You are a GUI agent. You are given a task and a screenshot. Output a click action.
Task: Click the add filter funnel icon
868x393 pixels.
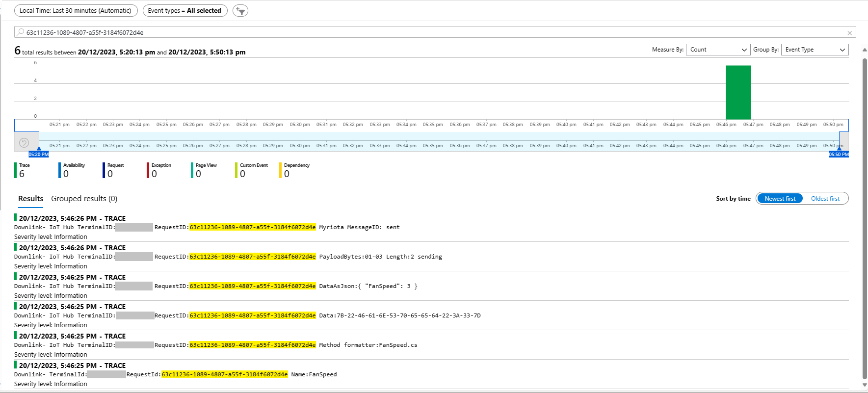[x=240, y=11]
